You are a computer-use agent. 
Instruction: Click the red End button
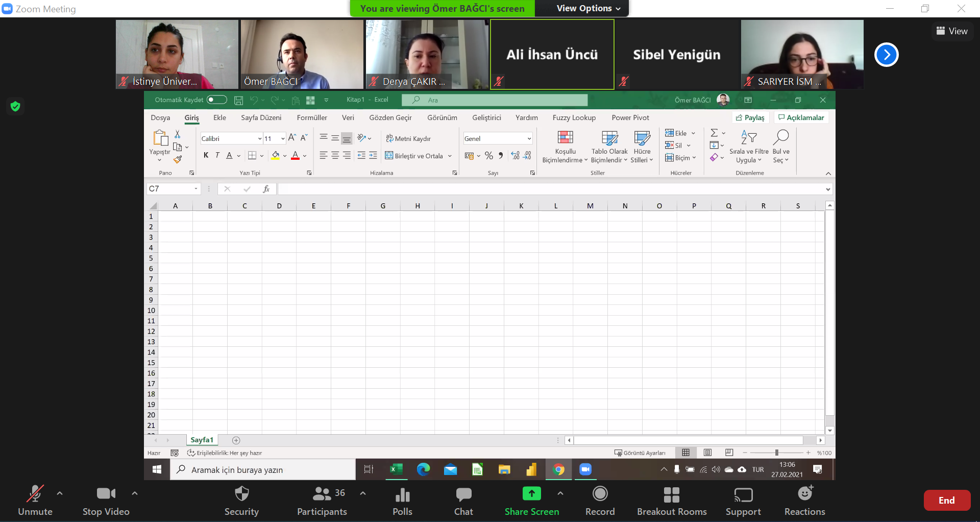click(946, 501)
